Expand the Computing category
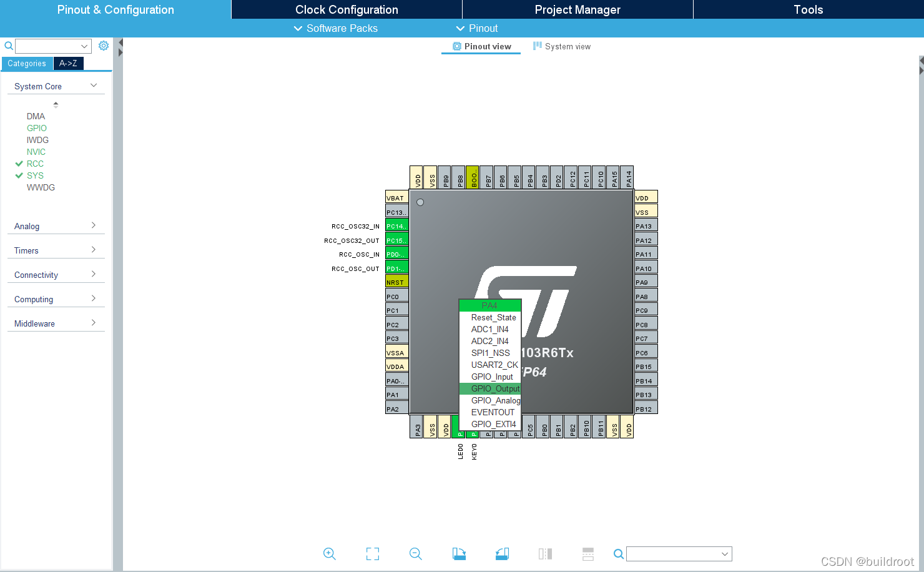 coord(94,298)
